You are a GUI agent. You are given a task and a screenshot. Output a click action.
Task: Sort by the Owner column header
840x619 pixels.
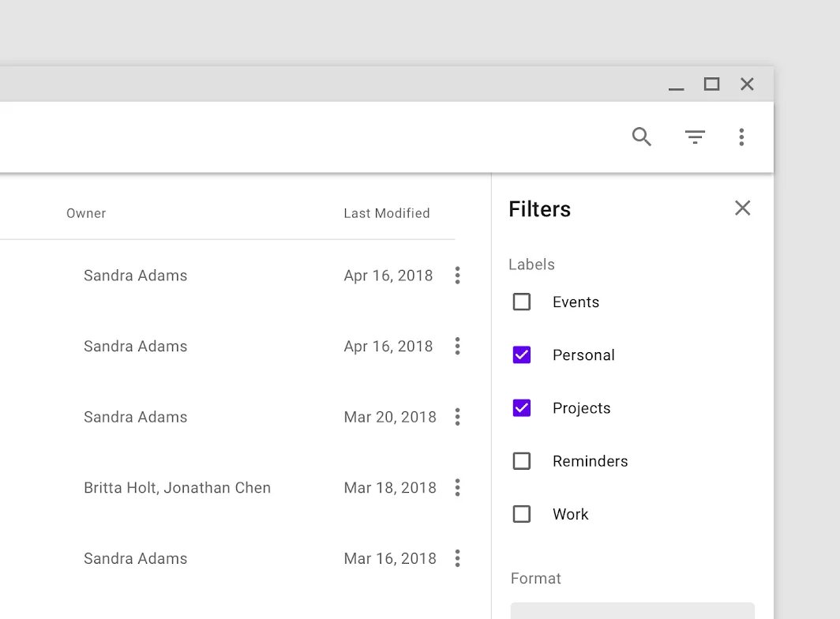click(86, 213)
